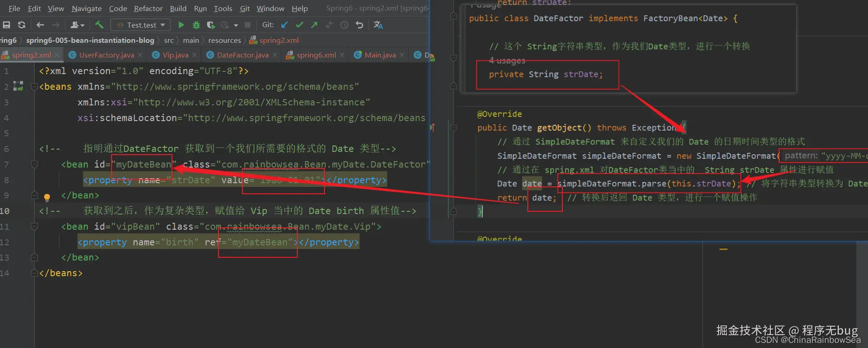Image resolution: width=868 pixels, height=348 pixels.
Task: Click the '4 usages' hint above strDate
Action: (507, 60)
